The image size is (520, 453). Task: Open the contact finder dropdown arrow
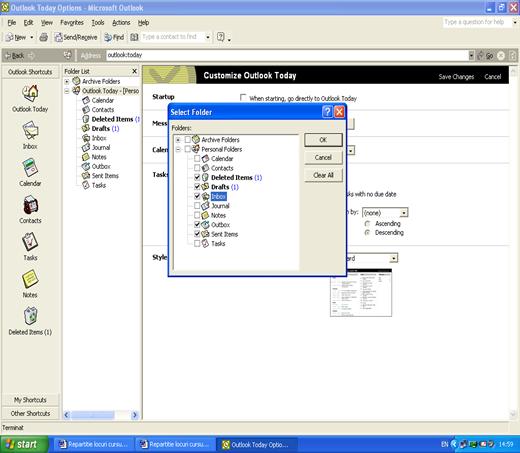(208, 37)
